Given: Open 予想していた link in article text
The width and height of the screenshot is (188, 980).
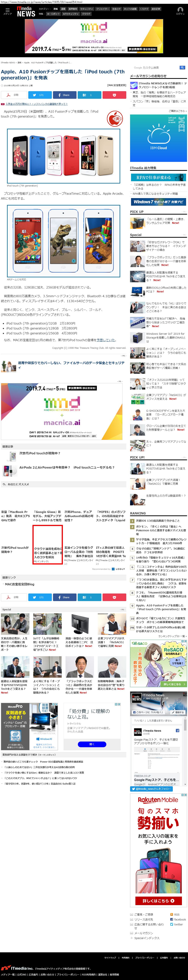Looking at the screenshot, I should point(106,340).
